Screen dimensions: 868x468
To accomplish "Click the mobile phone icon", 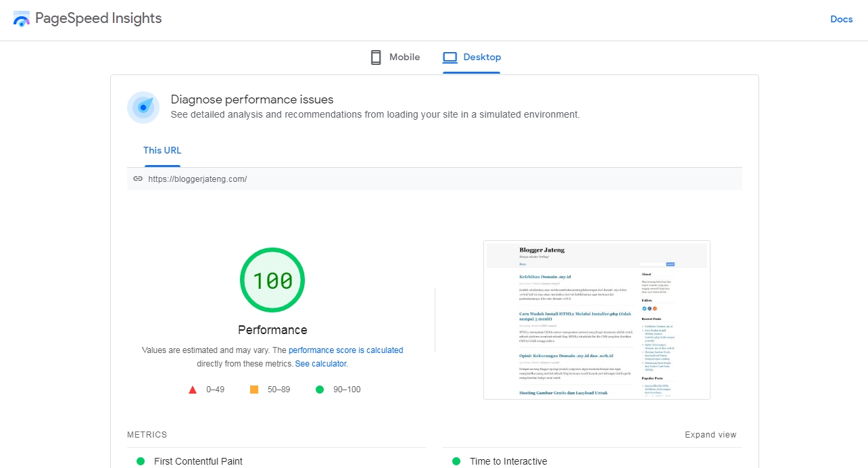I will click(x=376, y=57).
